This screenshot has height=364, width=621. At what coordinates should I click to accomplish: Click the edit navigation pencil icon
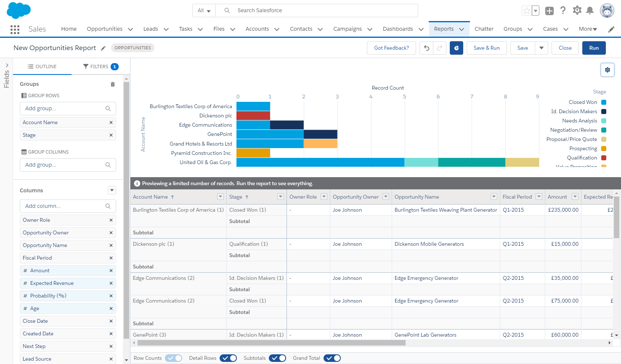click(x=611, y=29)
